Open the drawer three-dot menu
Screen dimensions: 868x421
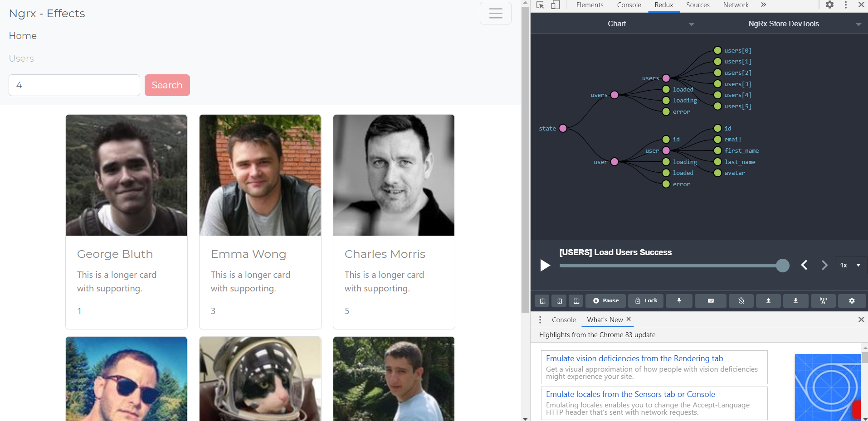[x=540, y=320]
